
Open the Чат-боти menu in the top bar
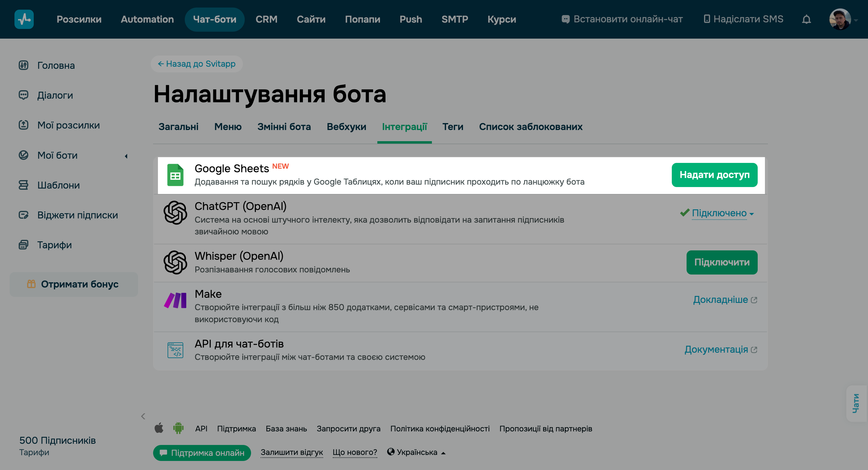(x=214, y=19)
